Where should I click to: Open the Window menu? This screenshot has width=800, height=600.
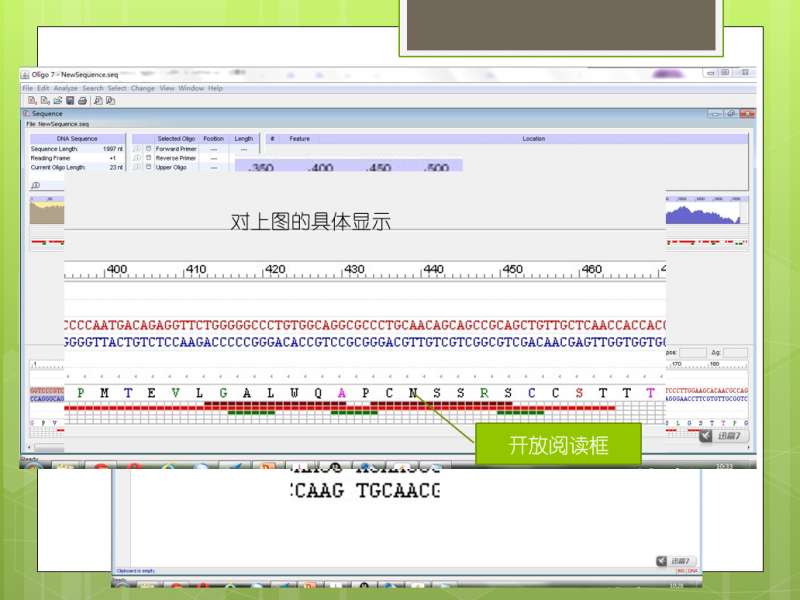coord(191,88)
